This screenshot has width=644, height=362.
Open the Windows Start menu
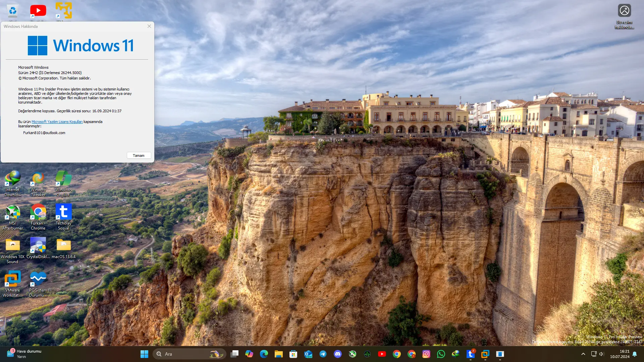pos(144,354)
